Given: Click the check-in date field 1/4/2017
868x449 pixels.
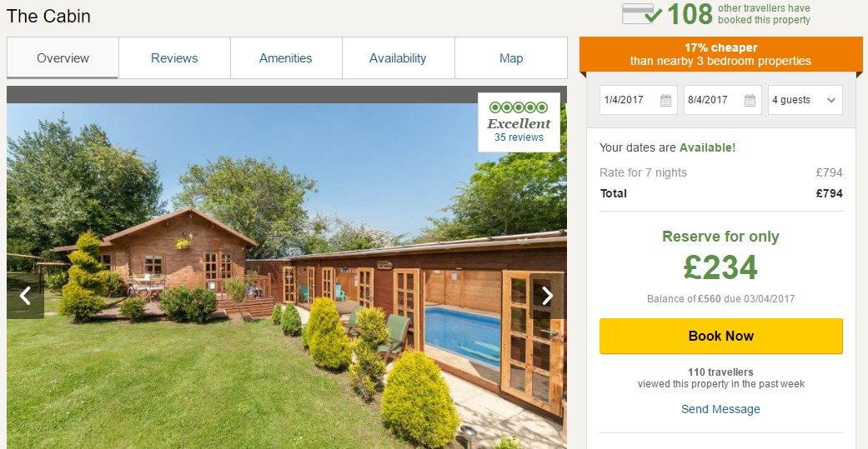Looking at the screenshot, I should coord(638,100).
